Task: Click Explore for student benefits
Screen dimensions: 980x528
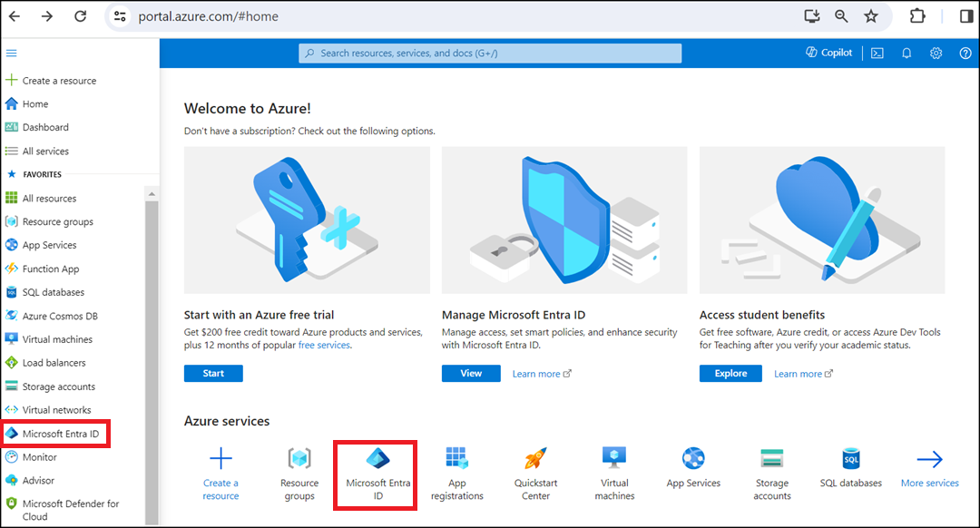Action: tap(730, 373)
